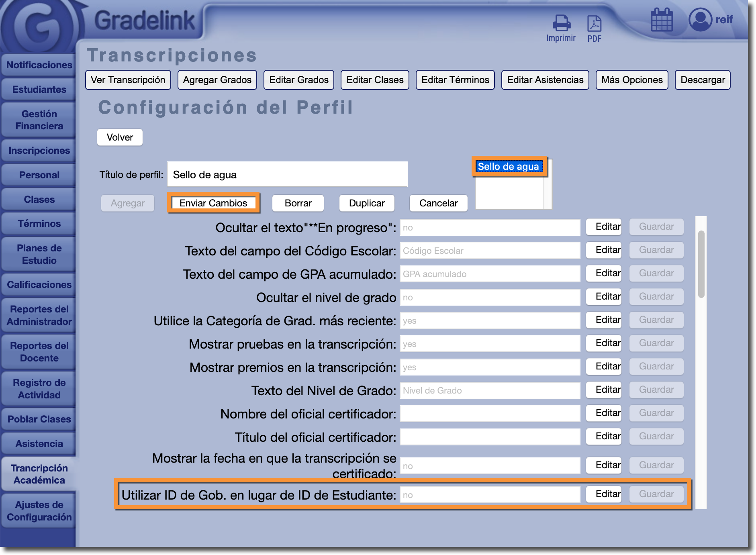Screen dimensions: 756x555
Task: Click the Enviar Cambios button
Action: [x=213, y=203]
